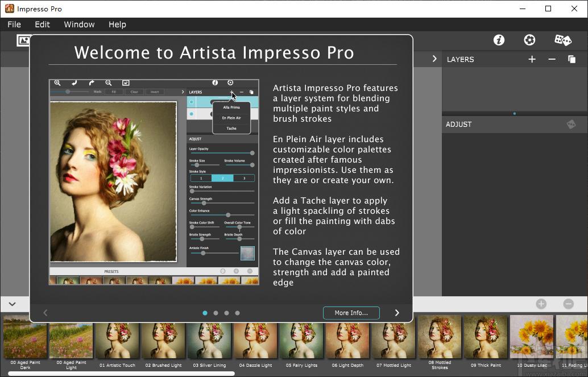
Task: Collapse presets panel with down chevron
Action: 12,304
